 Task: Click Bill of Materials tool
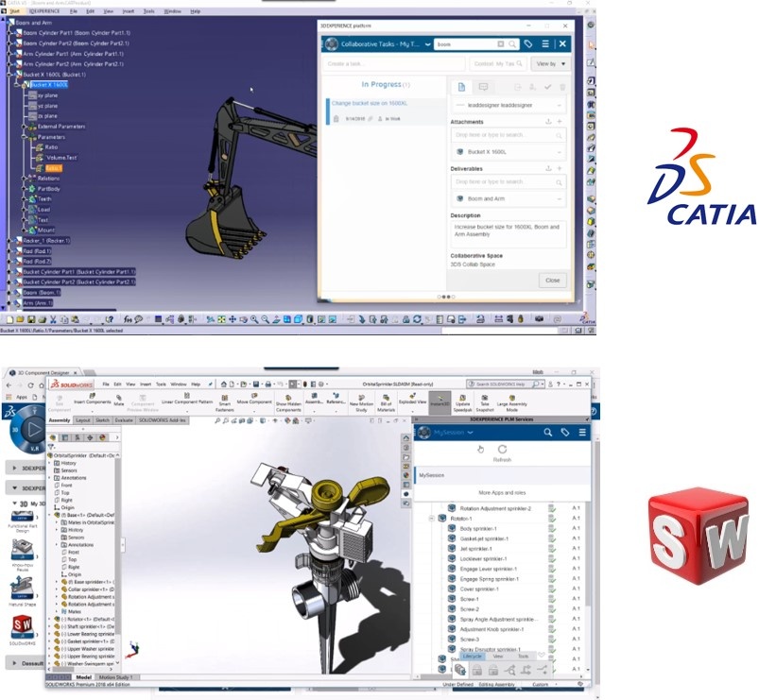386,403
